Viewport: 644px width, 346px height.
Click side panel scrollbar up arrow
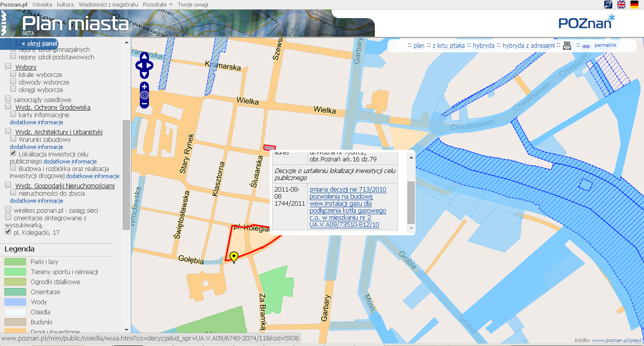126,42
